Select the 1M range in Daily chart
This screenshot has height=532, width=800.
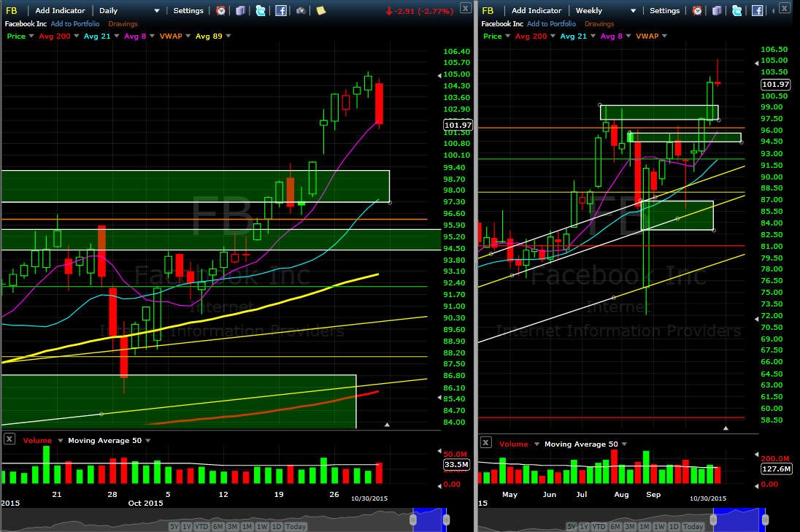(247, 526)
